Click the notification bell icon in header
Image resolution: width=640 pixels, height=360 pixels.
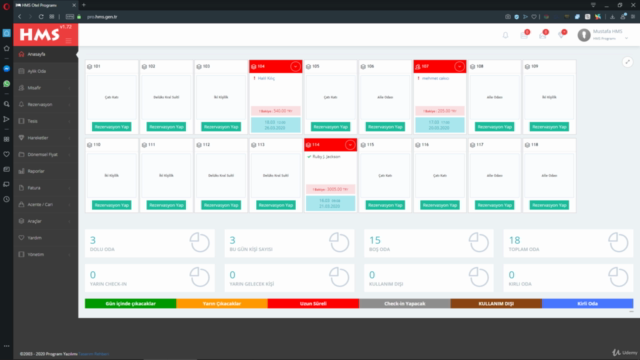[505, 36]
